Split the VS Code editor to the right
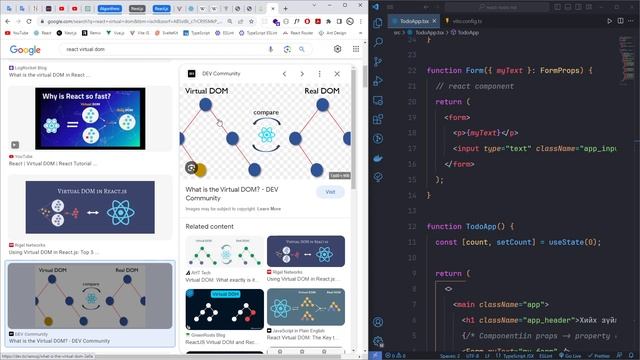 [620, 21]
